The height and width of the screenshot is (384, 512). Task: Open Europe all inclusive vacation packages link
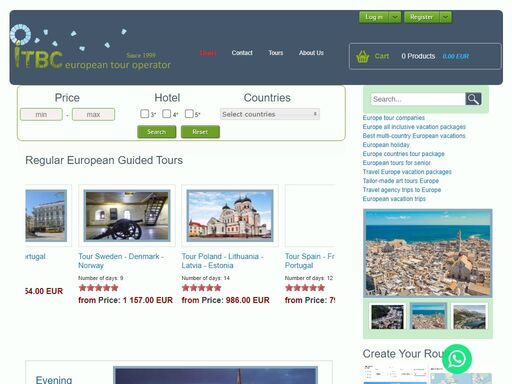point(414,127)
